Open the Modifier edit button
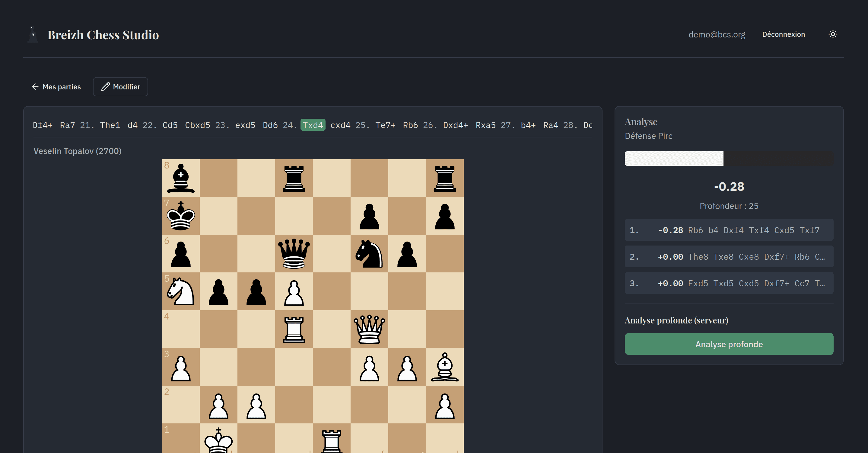 120,87
